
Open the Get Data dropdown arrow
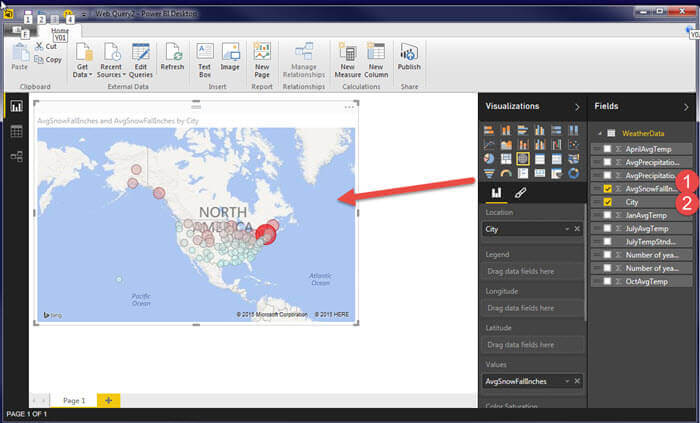click(91, 75)
